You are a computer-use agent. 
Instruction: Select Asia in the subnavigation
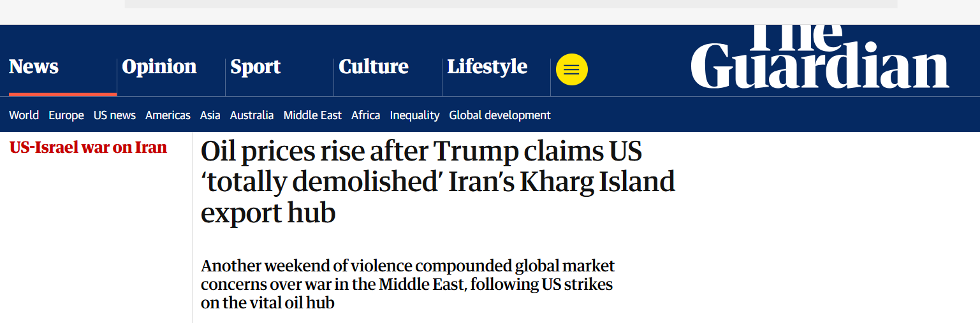[x=210, y=115]
